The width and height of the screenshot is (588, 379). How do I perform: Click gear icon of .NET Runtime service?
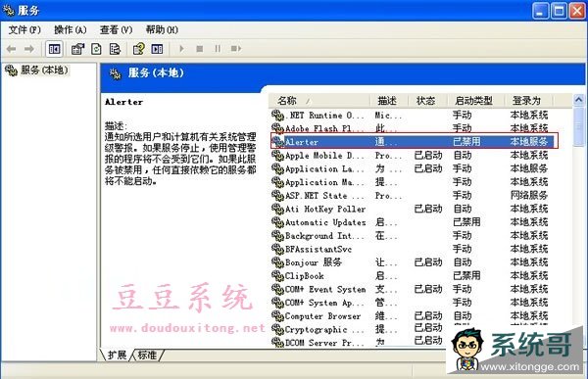[x=277, y=115]
